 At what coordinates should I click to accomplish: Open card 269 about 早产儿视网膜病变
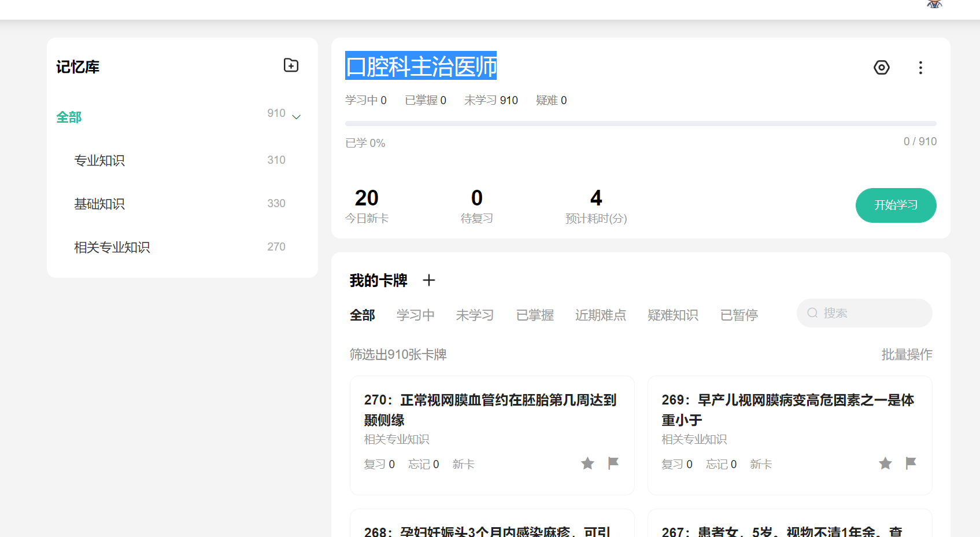tap(790, 435)
